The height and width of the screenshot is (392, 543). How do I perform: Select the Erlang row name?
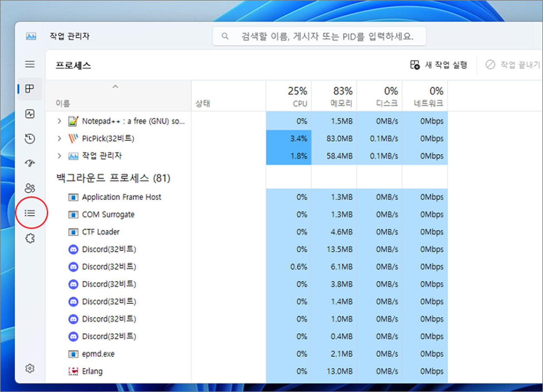tap(92, 372)
